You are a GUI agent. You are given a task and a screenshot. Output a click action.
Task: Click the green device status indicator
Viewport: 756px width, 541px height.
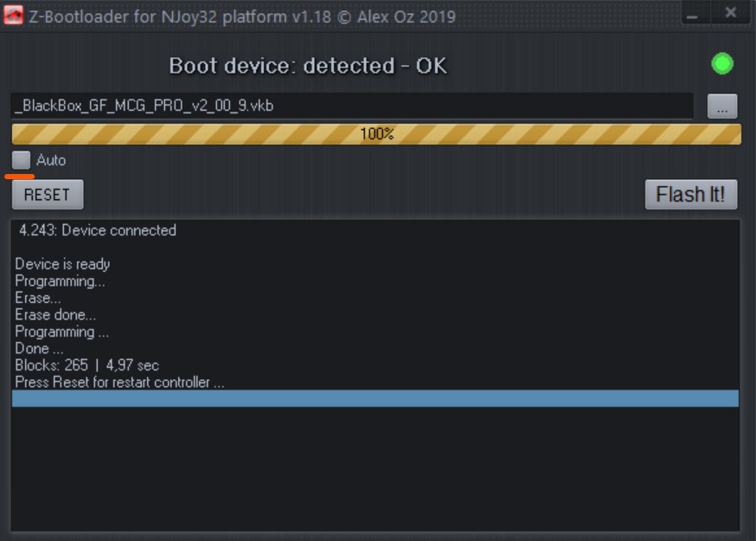(x=721, y=64)
